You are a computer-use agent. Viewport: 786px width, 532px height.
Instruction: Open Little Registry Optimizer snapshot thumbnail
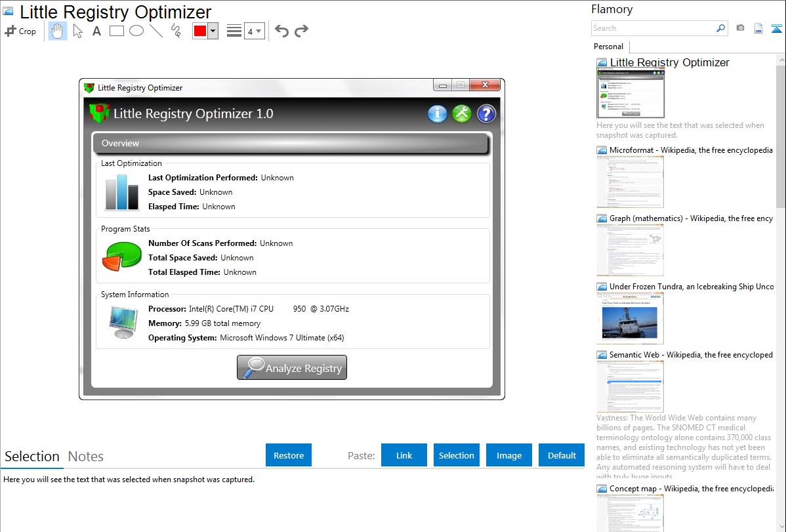pyautogui.click(x=631, y=94)
